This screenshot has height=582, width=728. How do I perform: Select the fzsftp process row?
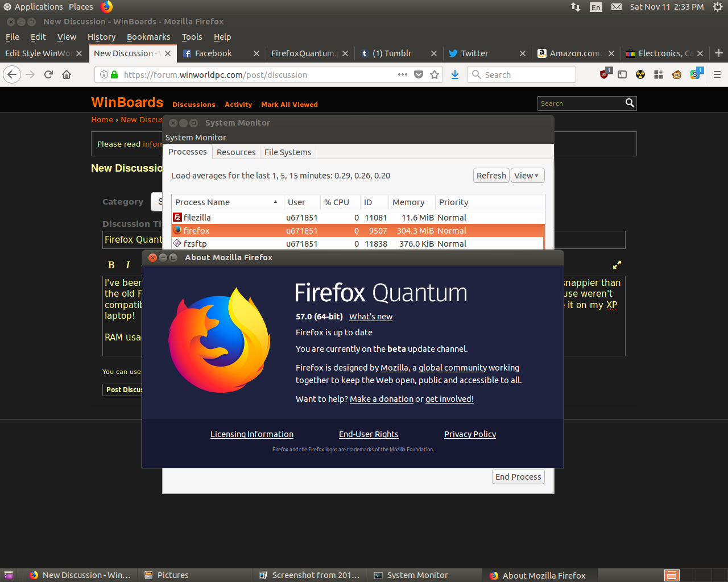click(x=358, y=244)
